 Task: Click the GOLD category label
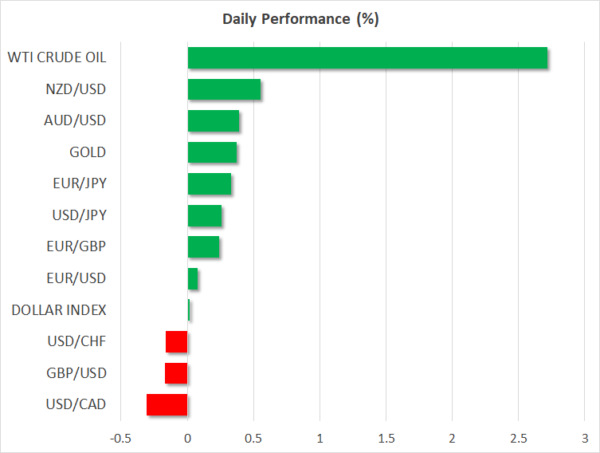tap(87, 153)
